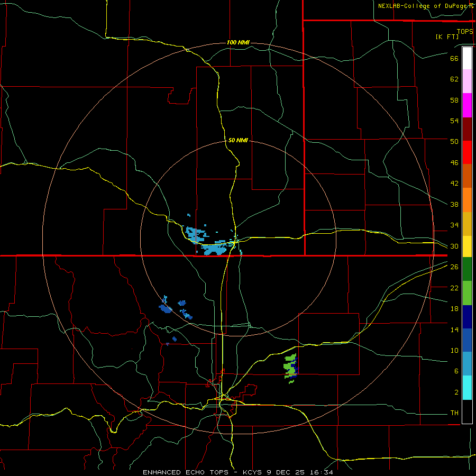The image size is (476, 476).
Task: Click the light green 22 kft swatch
Action: (467, 293)
